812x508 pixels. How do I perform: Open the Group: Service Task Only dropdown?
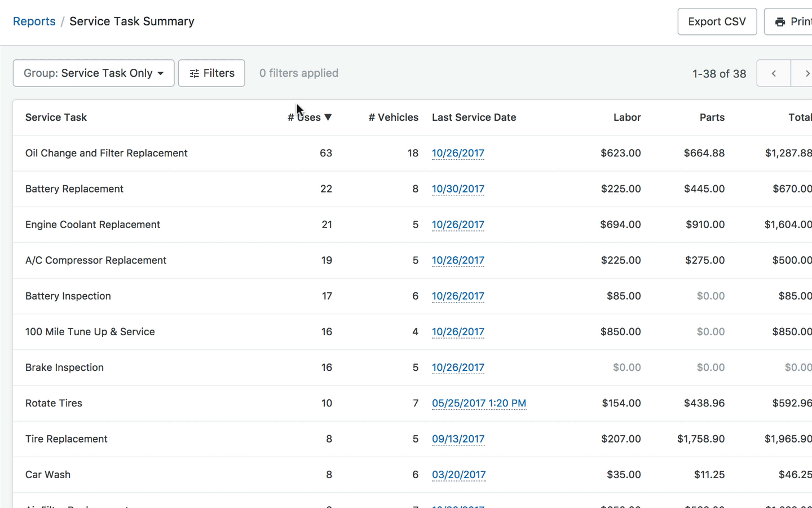click(x=94, y=73)
